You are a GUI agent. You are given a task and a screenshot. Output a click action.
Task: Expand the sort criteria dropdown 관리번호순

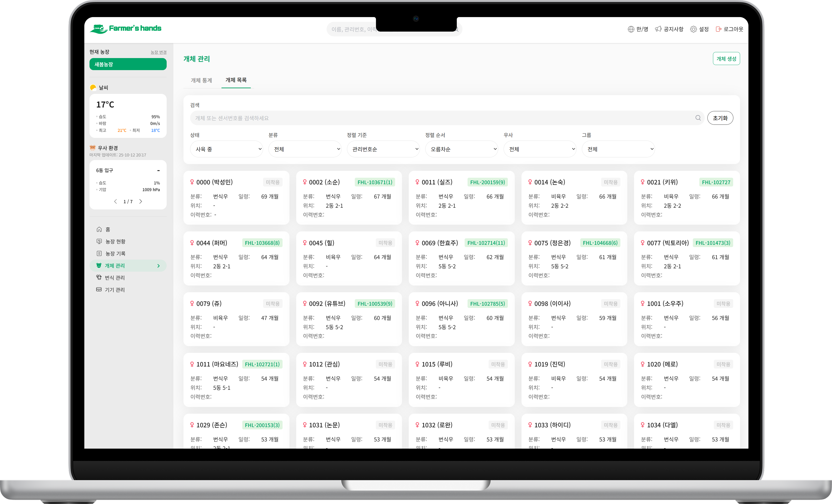[383, 149]
